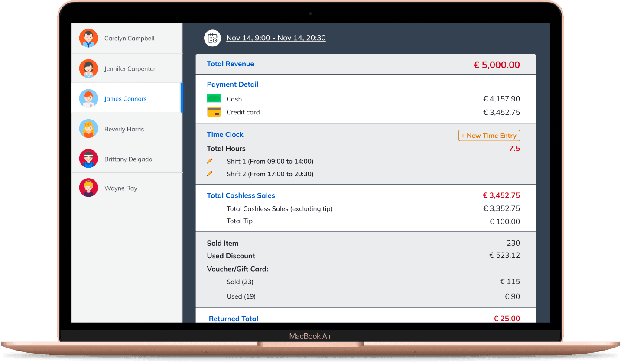Click the Returned Total heading
Viewport: 621px width, 364px height.
234,318
